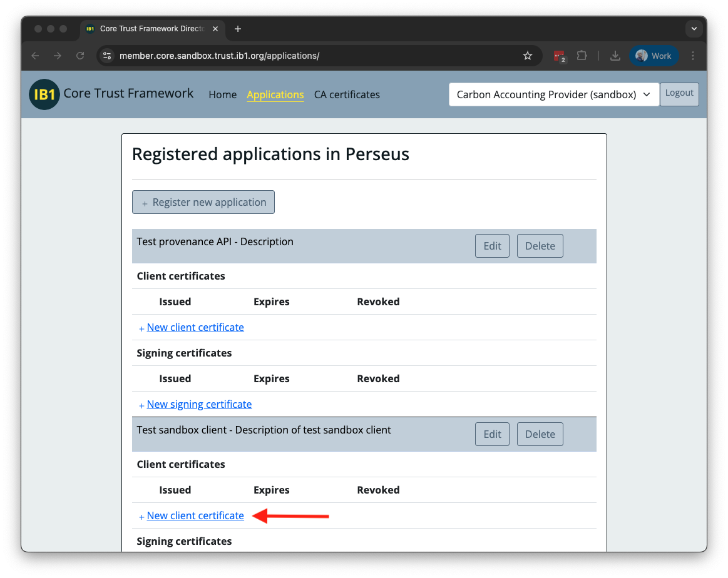Open the Work profile button
The width and height of the screenshot is (728, 578).
tap(654, 56)
